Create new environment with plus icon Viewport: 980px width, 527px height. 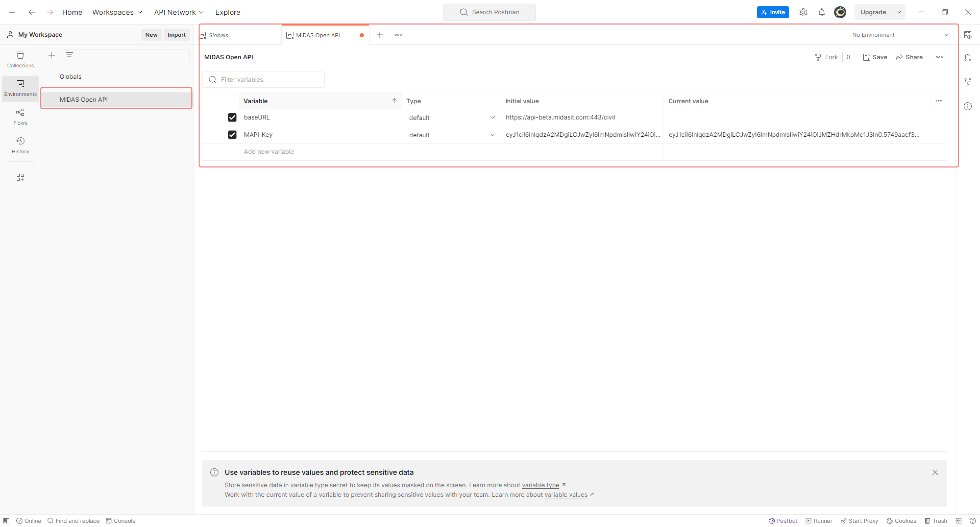pos(51,55)
